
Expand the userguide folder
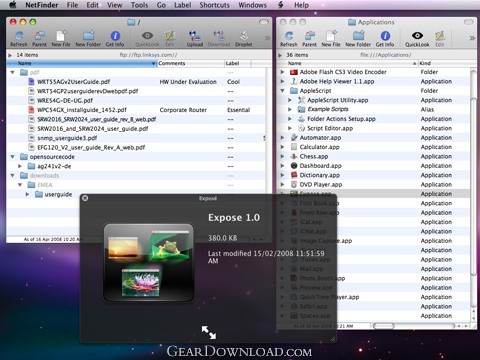(x=27, y=194)
